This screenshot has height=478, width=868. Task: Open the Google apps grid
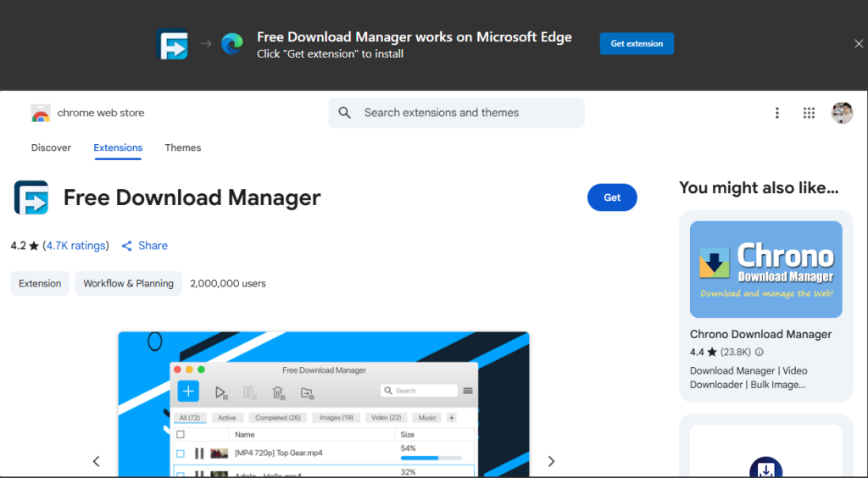point(809,113)
